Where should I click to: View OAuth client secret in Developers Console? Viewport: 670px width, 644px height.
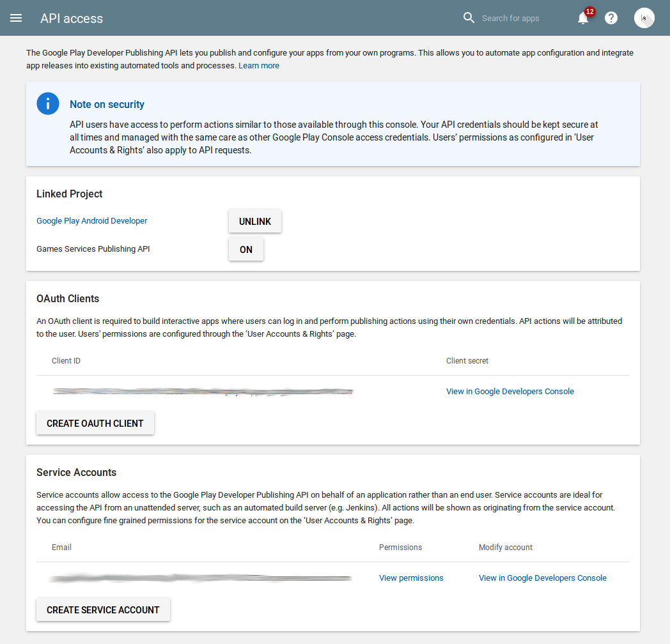tap(510, 392)
